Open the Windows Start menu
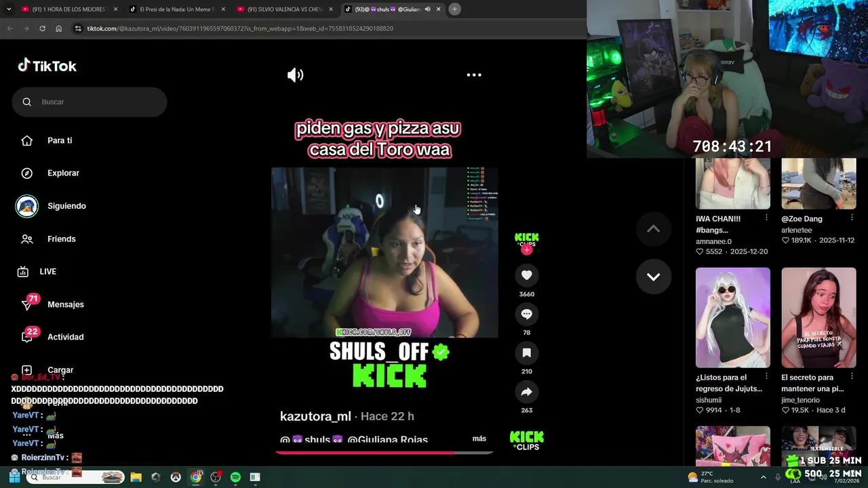 click(x=14, y=477)
